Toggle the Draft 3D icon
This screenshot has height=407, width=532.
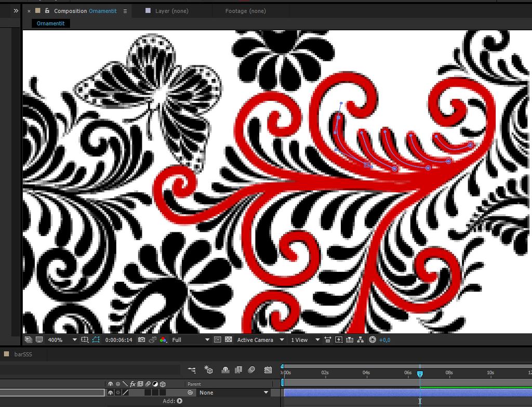tap(208, 370)
